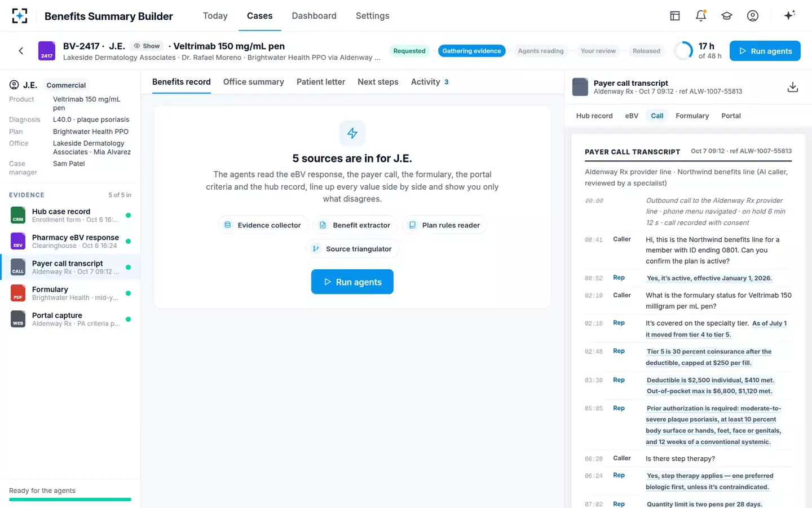Click the Requested stage pill
Image resolution: width=812 pixels, height=508 pixels.
409,51
